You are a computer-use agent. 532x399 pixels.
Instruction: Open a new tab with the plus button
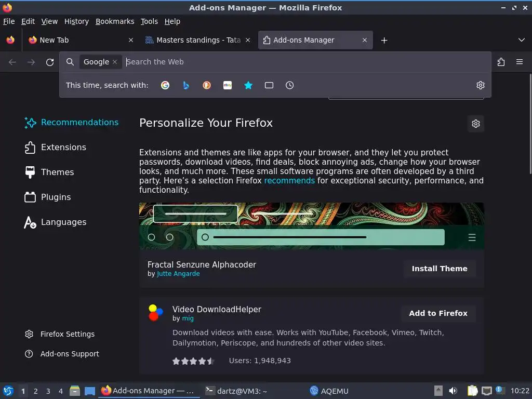tap(384, 41)
